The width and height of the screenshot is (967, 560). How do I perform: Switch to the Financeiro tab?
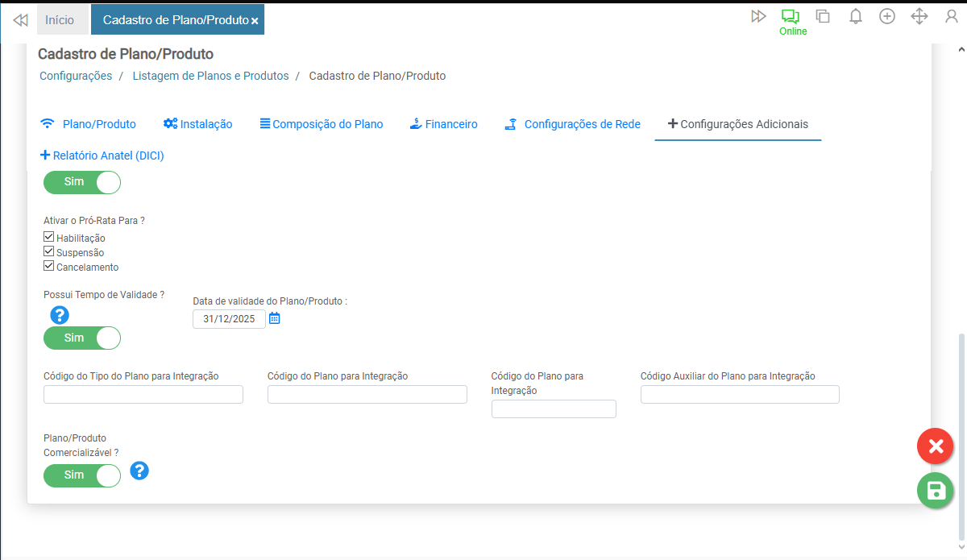click(x=443, y=124)
